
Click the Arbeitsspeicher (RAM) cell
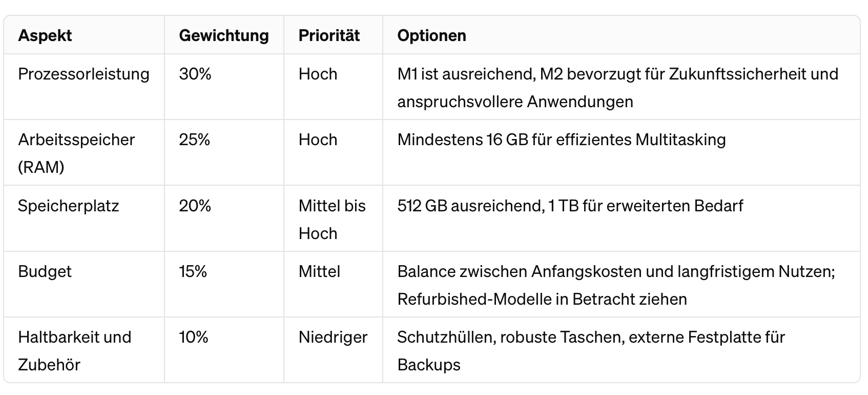76,153
